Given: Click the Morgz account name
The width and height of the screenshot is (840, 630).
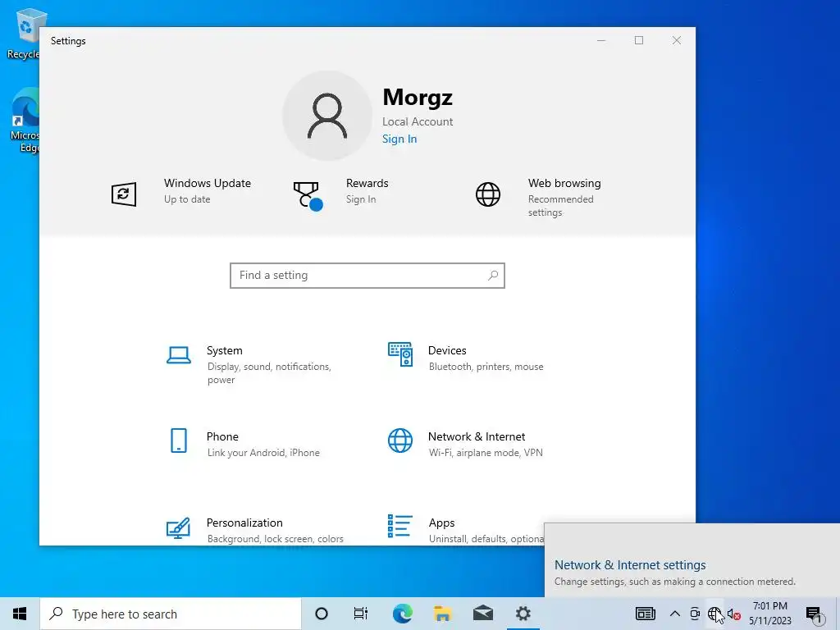Looking at the screenshot, I should point(418,97).
